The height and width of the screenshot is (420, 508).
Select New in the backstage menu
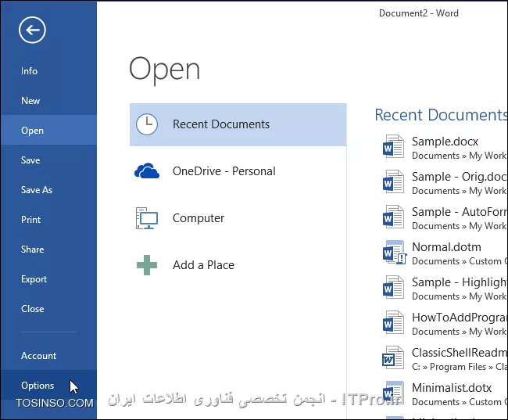48,101
